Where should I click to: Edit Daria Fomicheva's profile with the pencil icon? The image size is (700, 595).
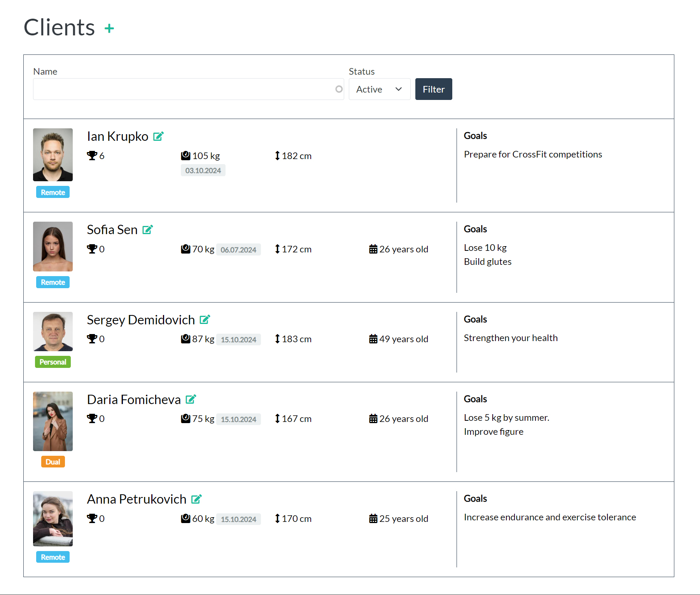191,399
